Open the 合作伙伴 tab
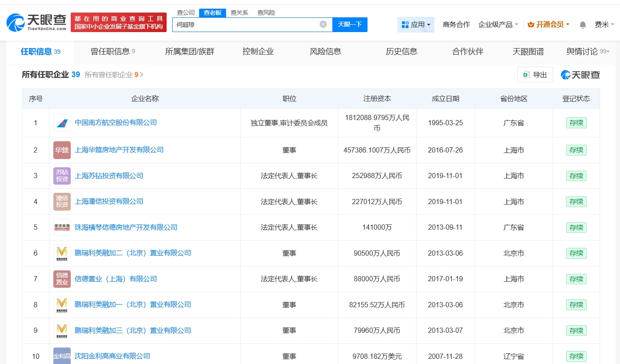Viewport: 620px width, 364px height. [468, 52]
